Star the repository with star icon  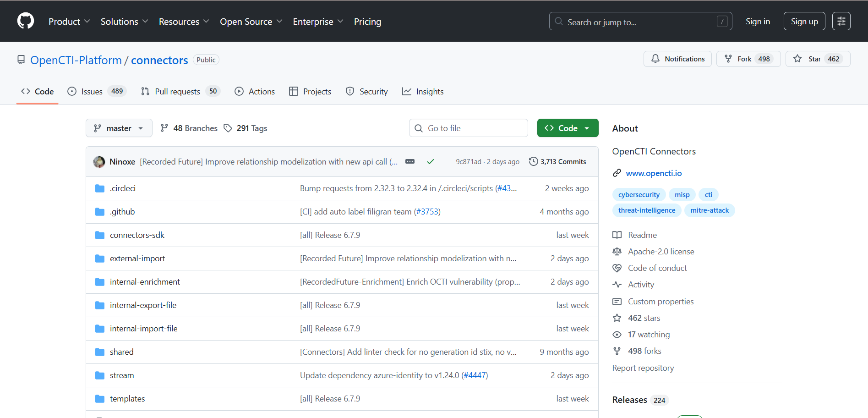coord(797,59)
